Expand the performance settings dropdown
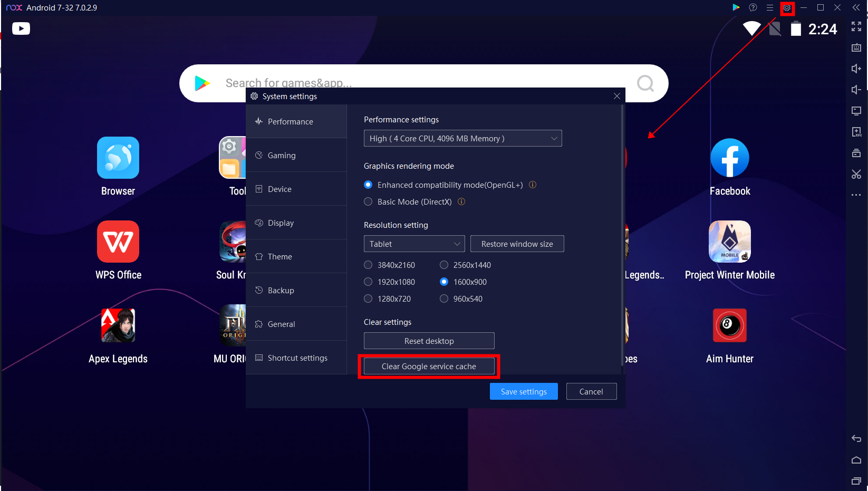 pos(463,138)
